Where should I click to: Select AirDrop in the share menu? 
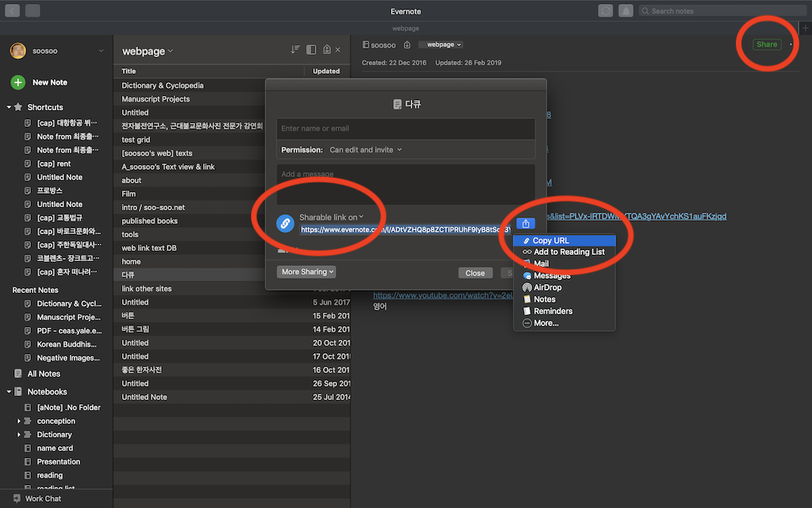pyautogui.click(x=565, y=287)
